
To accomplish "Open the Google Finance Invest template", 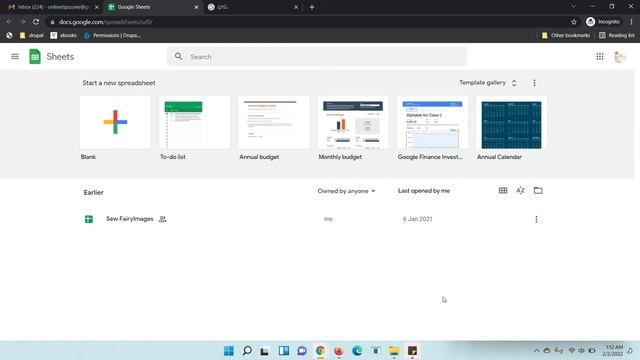I will click(432, 122).
